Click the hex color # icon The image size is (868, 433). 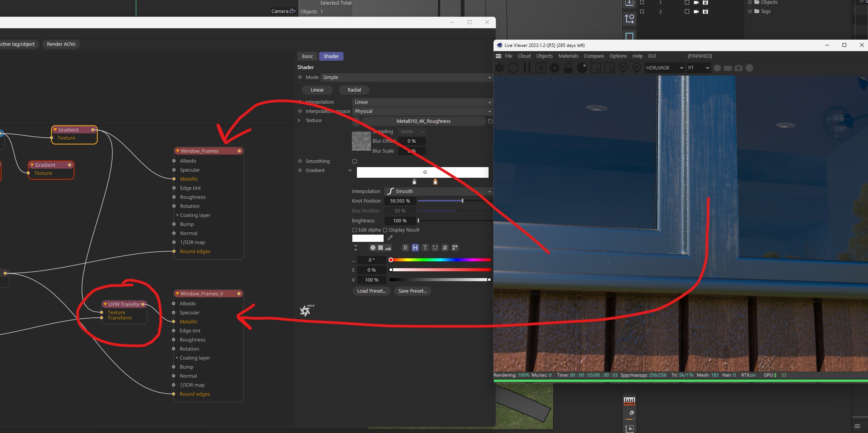[445, 248]
